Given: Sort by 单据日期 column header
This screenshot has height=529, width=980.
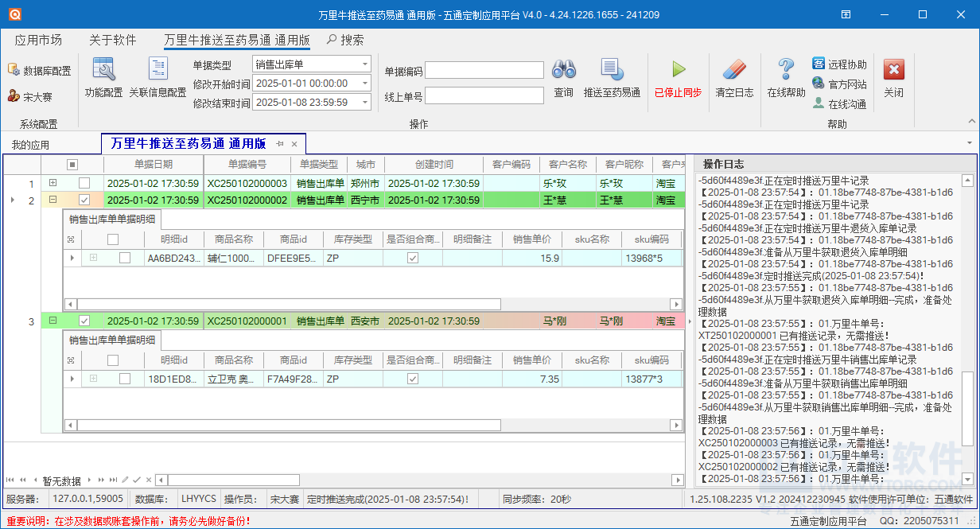Looking at the screenshot, I should [x=154, y=165].
